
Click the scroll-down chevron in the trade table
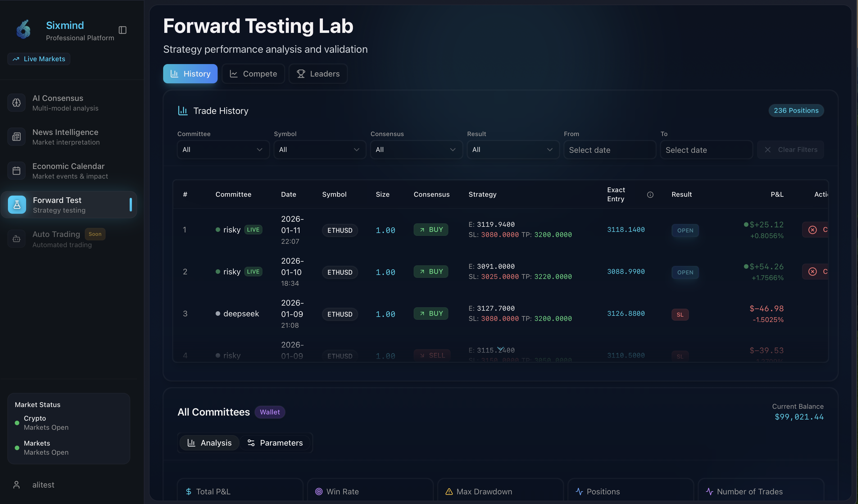pyautogui.click(x=500, y=349)
